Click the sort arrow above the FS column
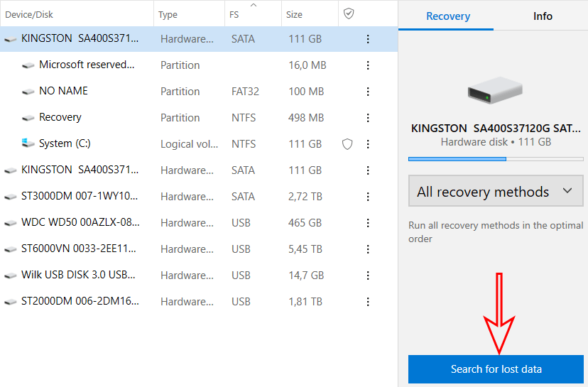 254,5
